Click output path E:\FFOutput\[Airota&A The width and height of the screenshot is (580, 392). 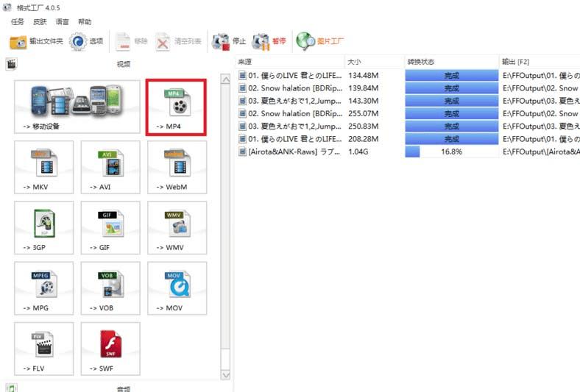click(541, 152)
